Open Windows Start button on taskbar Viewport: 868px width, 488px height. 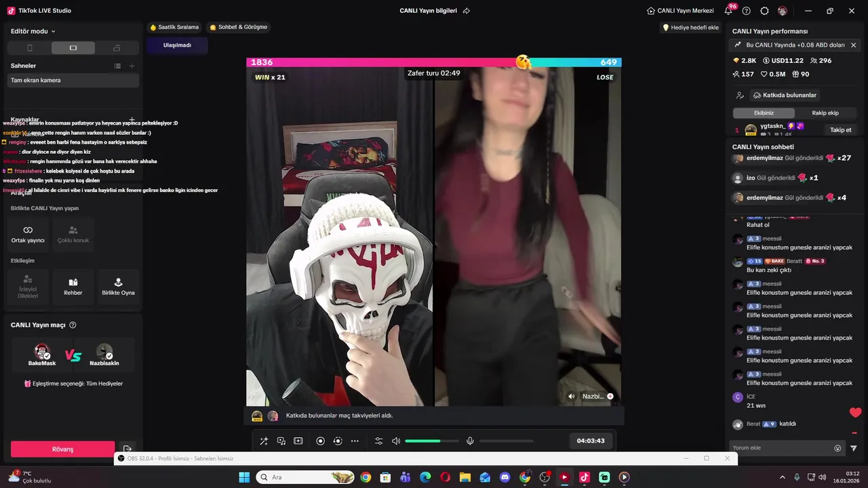244,477
